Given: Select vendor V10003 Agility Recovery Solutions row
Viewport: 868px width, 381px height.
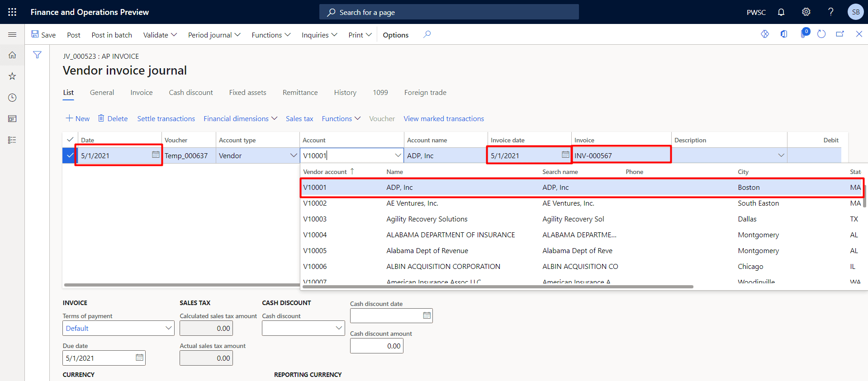Looking at the screenshot, I should pyautogui.click(x=427, y=219).
